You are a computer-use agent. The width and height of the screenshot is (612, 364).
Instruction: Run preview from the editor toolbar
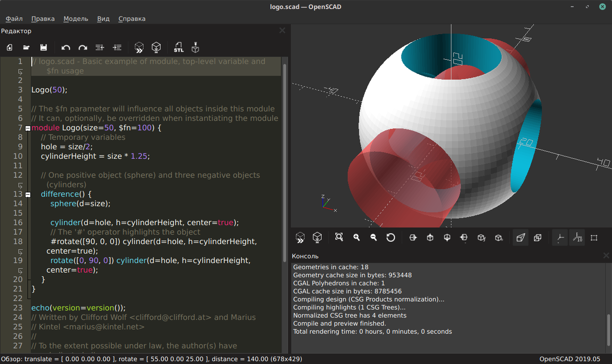click(139, 47)
